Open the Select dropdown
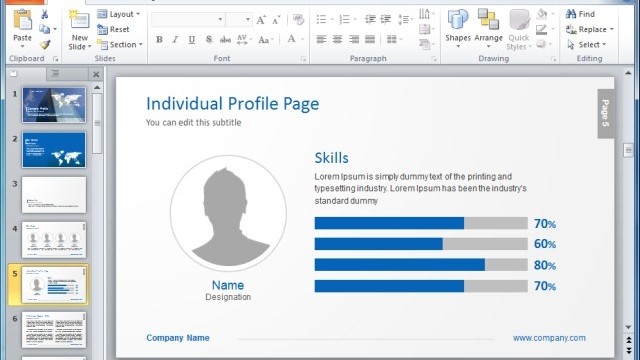 point(587,44)
